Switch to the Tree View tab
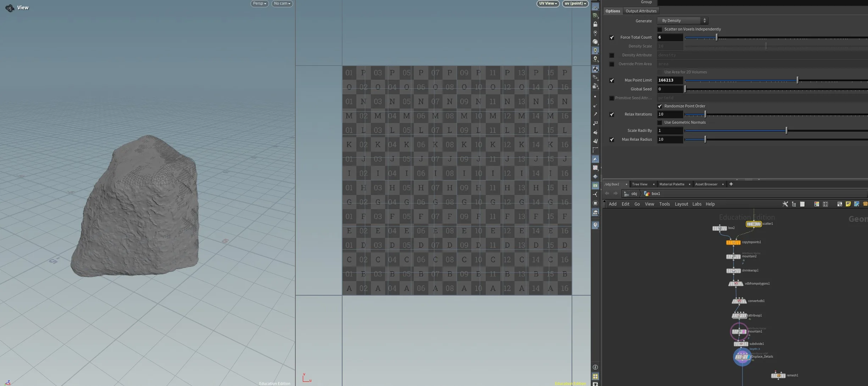 (639, 184)
